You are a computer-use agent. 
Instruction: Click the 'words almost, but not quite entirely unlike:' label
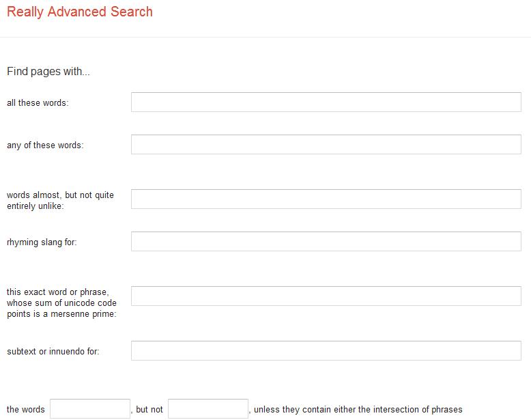pyautogui.click(x=60, y=200)
